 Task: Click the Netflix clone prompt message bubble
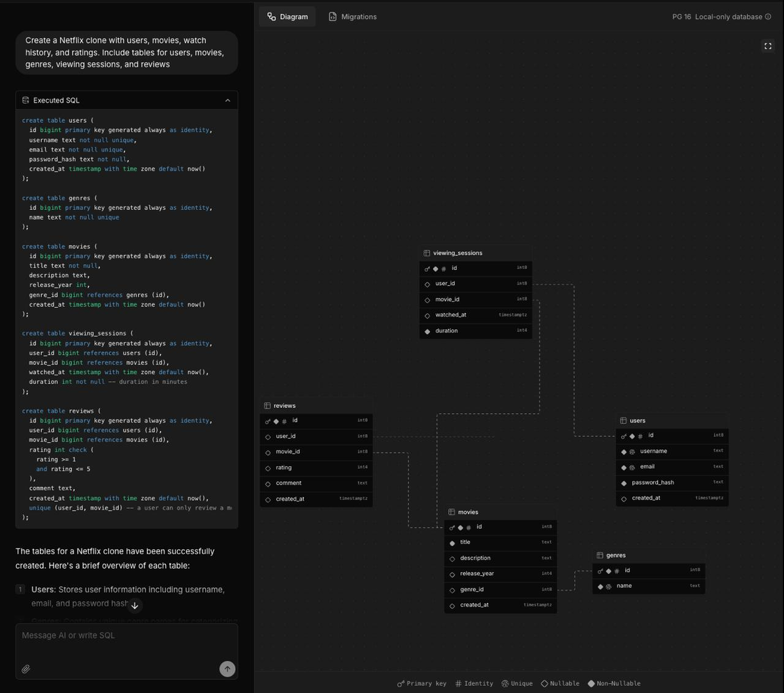click(127, 52)
